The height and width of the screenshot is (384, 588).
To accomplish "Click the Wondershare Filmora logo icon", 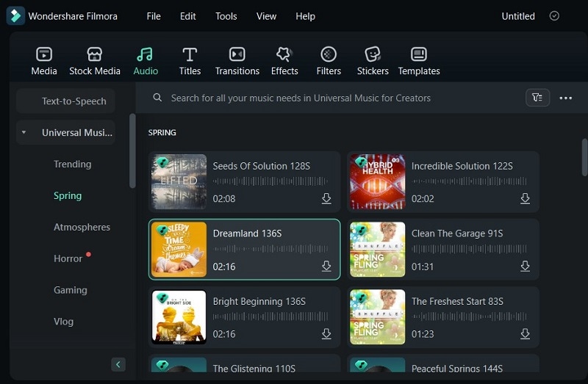I will coord(15,15).
